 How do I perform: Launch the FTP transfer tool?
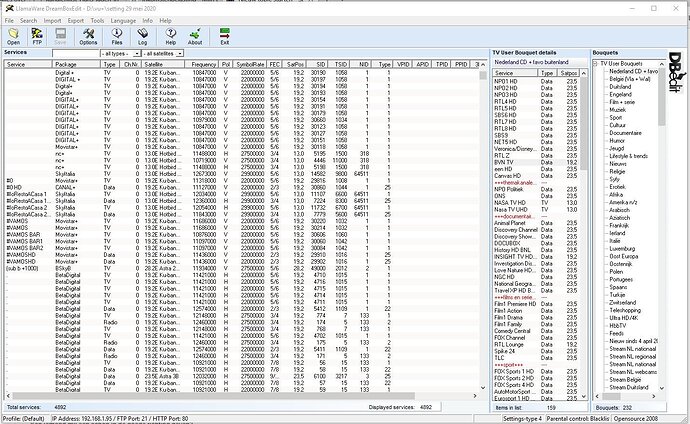pos(37,36)
